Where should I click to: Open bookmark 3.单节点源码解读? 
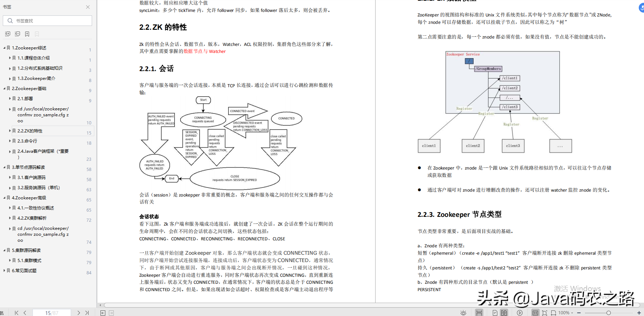coord(28,167)
